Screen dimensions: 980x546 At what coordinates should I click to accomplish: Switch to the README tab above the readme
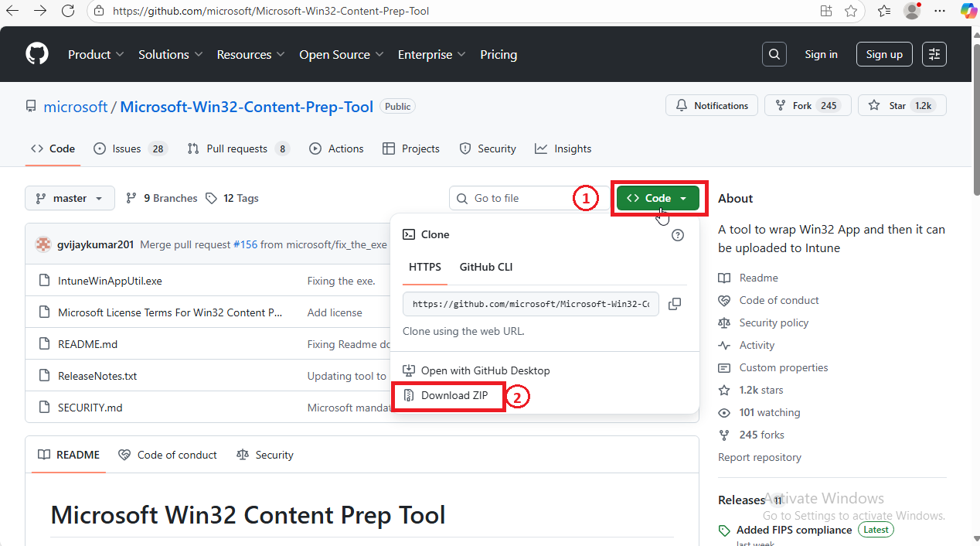point(69,455)
